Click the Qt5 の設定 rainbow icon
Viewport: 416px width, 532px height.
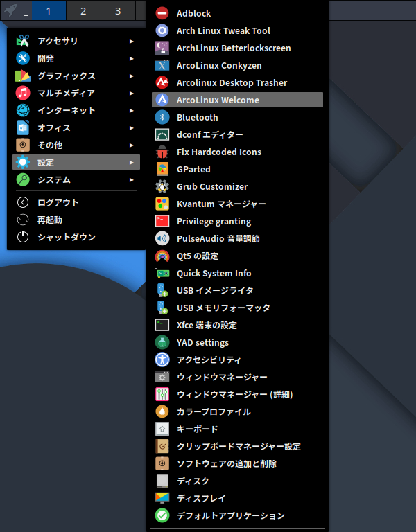[162, 256]
